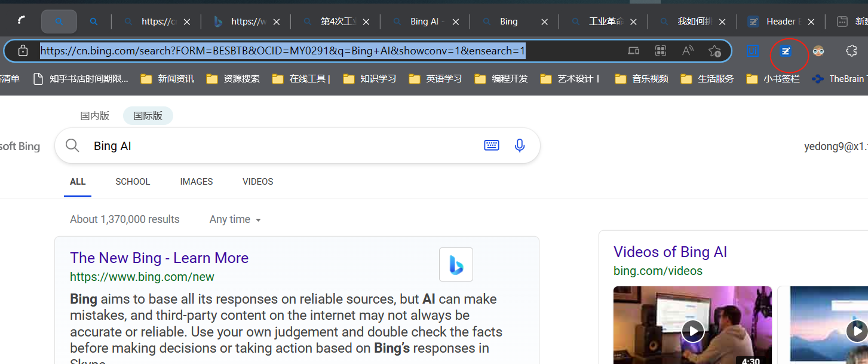Switch to the 工业革命 browser tab
Screen dimensions: 868x364
coord(604,22)
